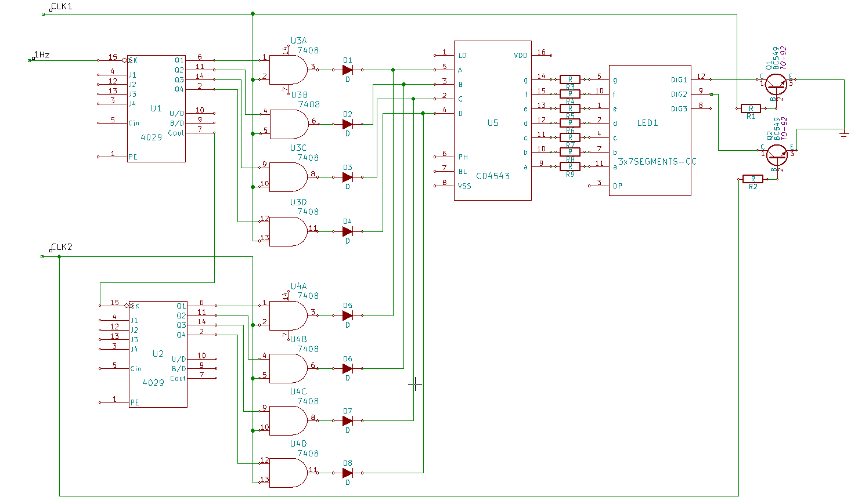The width and height of the screenshot is (858, 504).
Task: Select the U3A 7408 AND gate symbol
Action: tap(289, 70)
